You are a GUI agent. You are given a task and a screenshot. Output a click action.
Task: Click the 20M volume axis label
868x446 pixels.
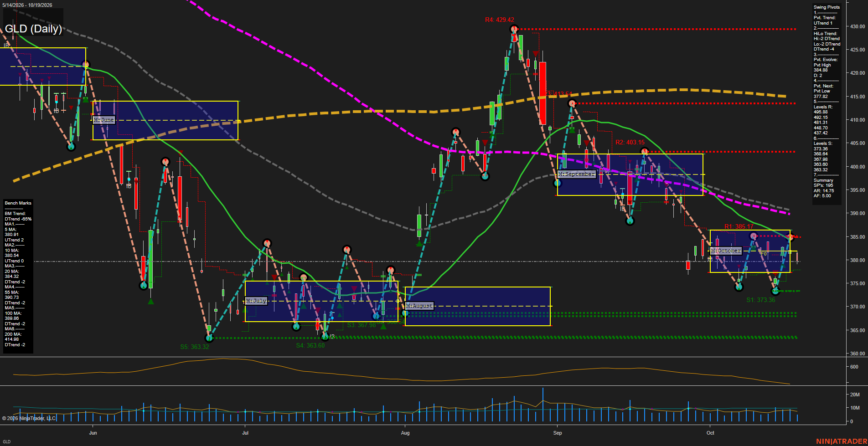(855, 395)
